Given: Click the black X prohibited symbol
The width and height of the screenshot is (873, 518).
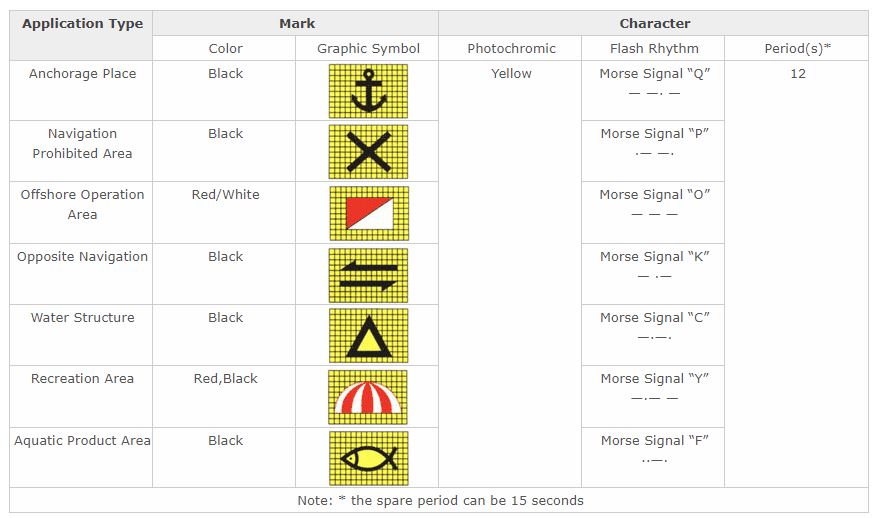Looking at the screenshot, I should 368,152.
